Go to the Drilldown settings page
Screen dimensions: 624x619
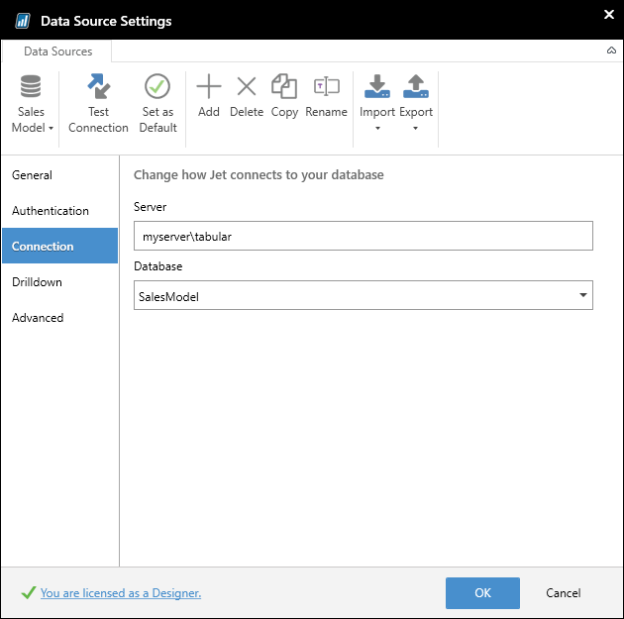[x=60, y=282]
